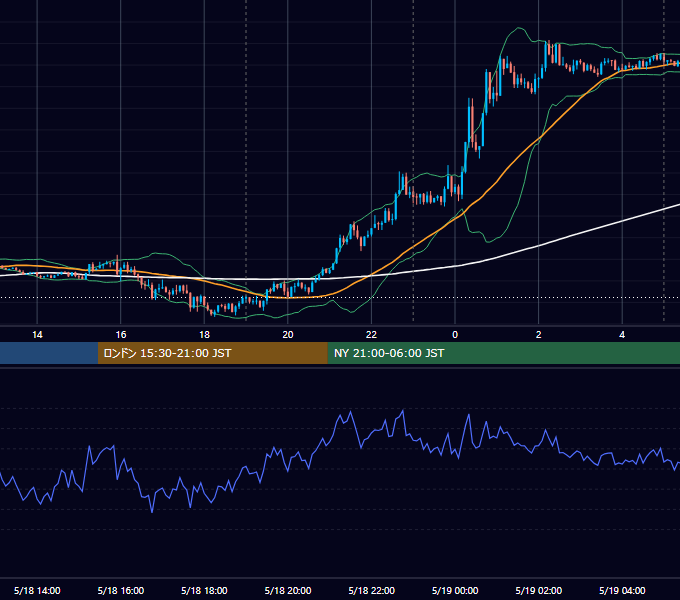This screenshot has height=600, width=680.
Task: Click the 5/18 22:00 date label
Action: [x=372, y=590]
